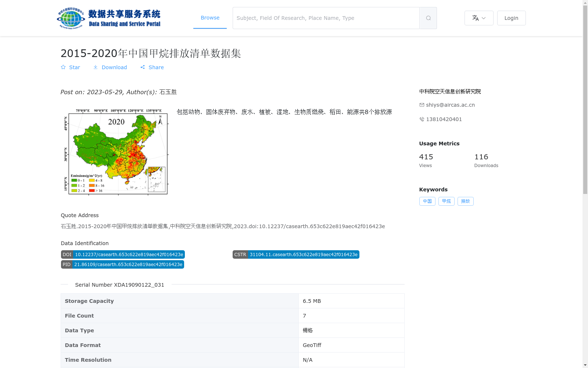This screenshot has height=368, width=588.
Task: Click the CSTR identifier badge
Action: (296, 255)
